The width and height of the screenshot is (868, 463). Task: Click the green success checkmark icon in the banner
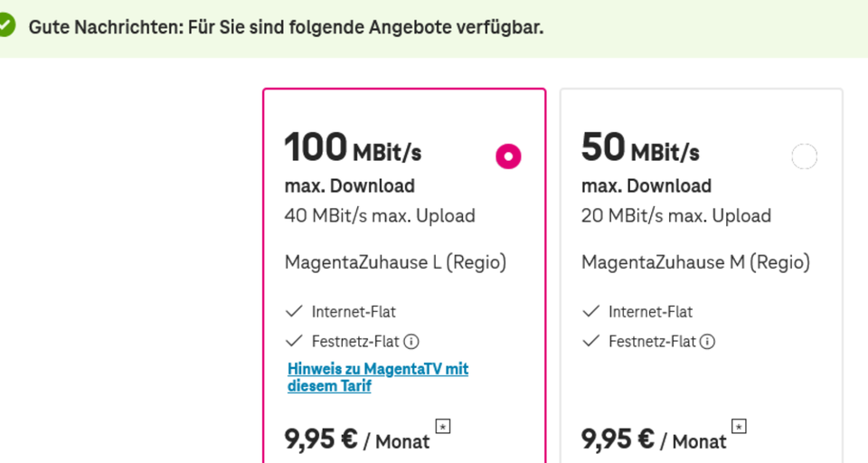[x=6, y=26]
